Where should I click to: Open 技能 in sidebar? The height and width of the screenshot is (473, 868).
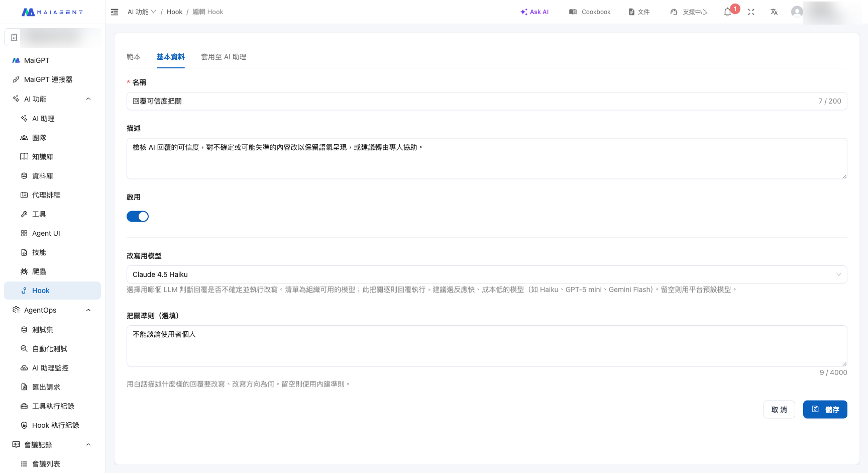52,252
